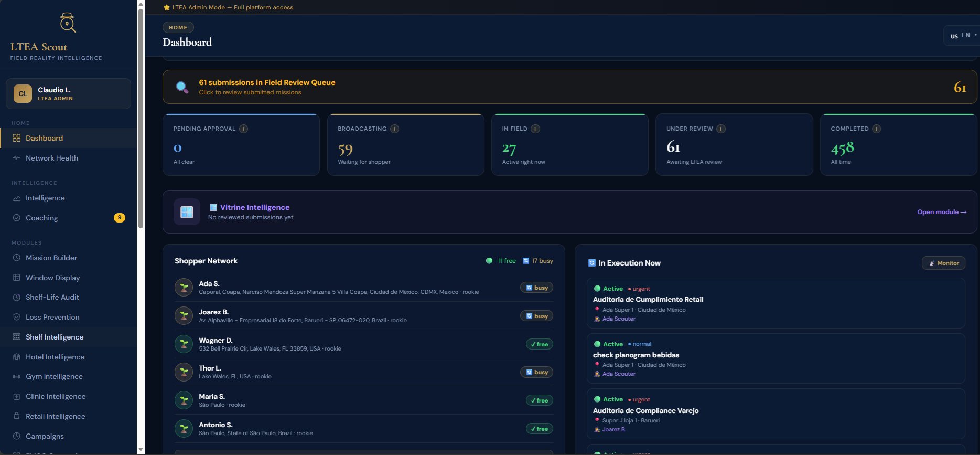Click the Campaigns icon in sidebar
This screenshot has width=980, height=455.
pos(16,436)
